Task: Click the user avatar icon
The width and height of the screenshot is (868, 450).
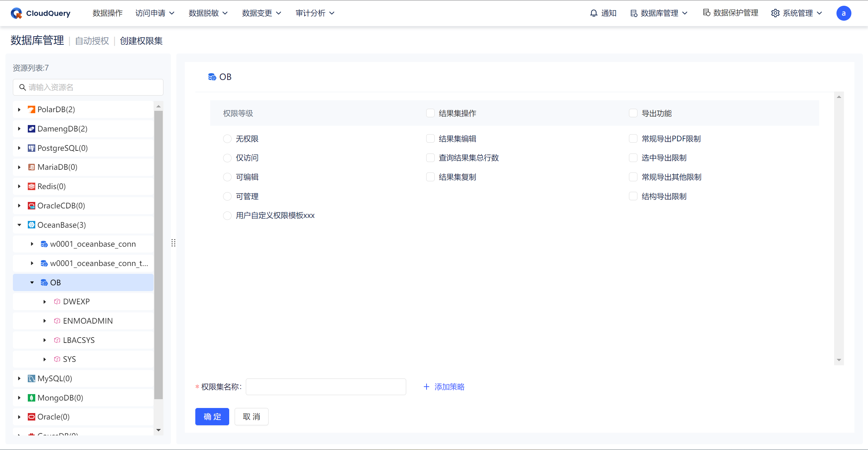Action: (x=844, y=13)
